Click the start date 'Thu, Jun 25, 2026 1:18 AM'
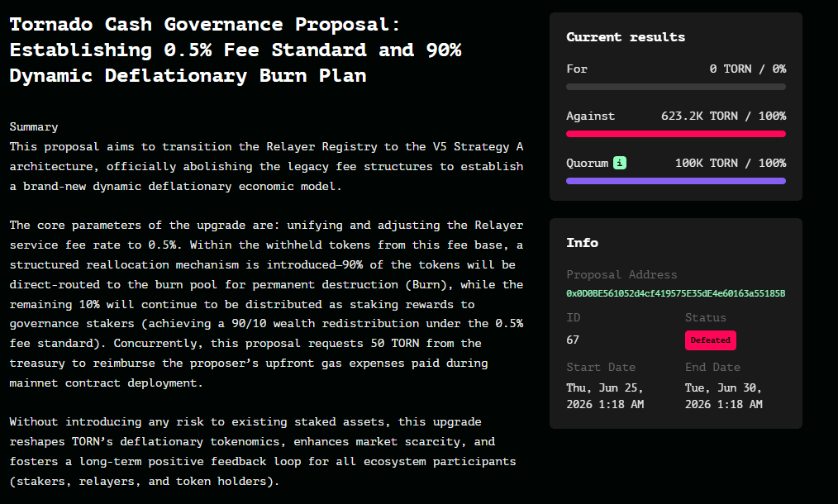This screenshot has height=504, width=838. click(605, 396)
